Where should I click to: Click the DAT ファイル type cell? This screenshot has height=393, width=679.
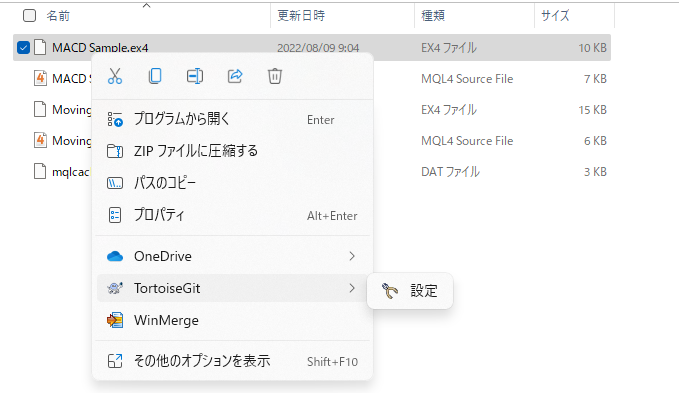(x=450, y=172)
